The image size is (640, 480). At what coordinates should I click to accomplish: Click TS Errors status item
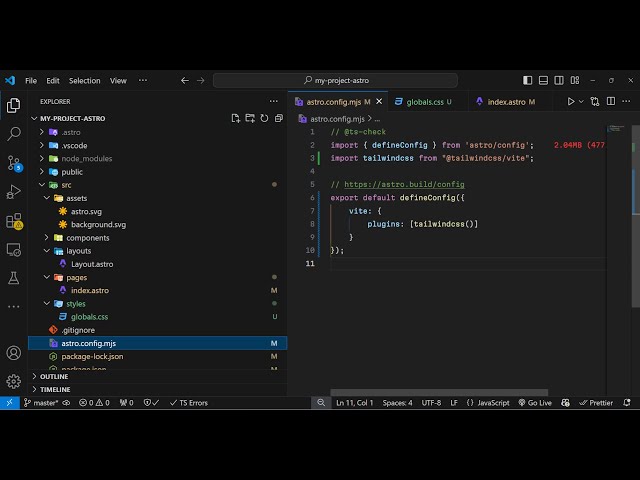pyautogui.click(x=189, y=402)
